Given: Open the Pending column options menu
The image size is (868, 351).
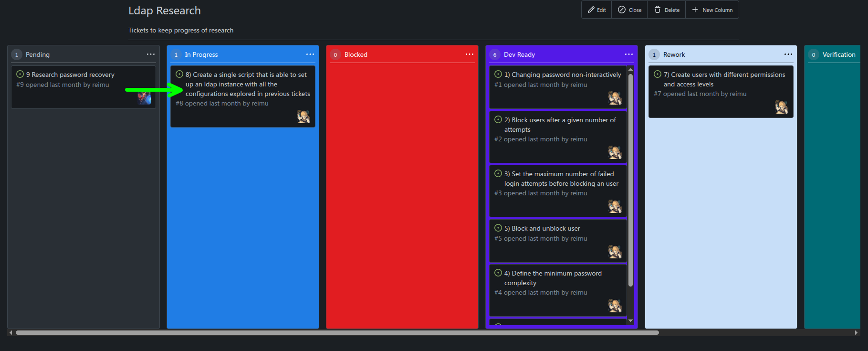Looking at the screenshot, I should (x=151, y=54).
